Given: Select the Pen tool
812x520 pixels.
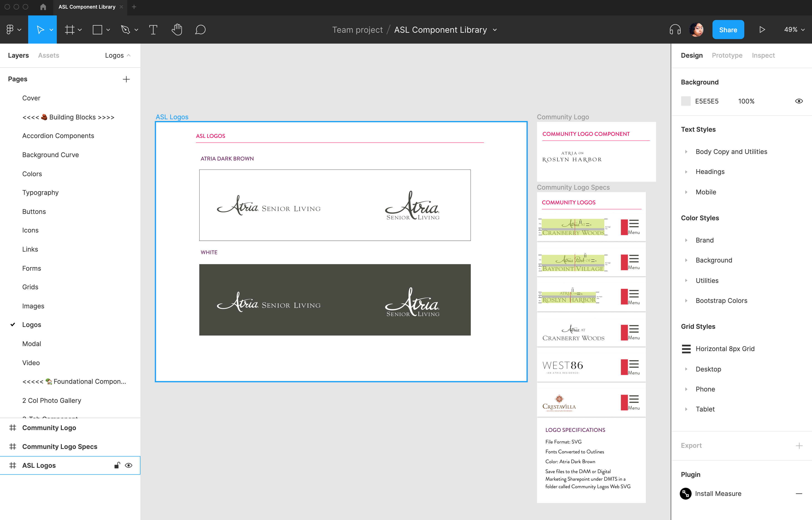Looking at the screenshot, I should tap(125, 30).
